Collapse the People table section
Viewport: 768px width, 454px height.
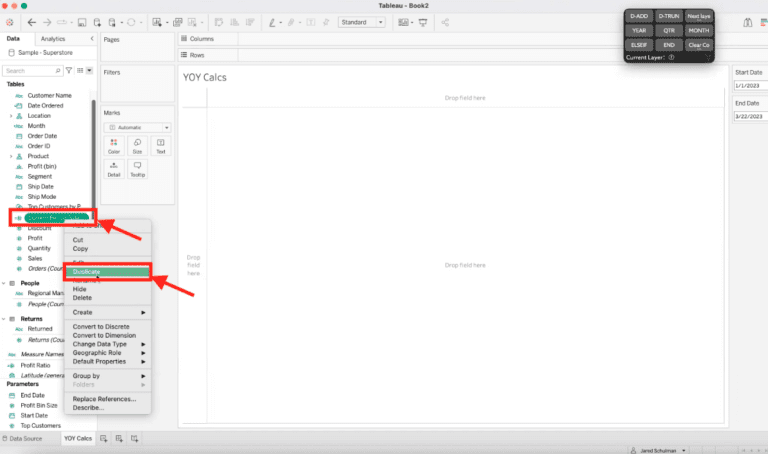coord(4,283)
